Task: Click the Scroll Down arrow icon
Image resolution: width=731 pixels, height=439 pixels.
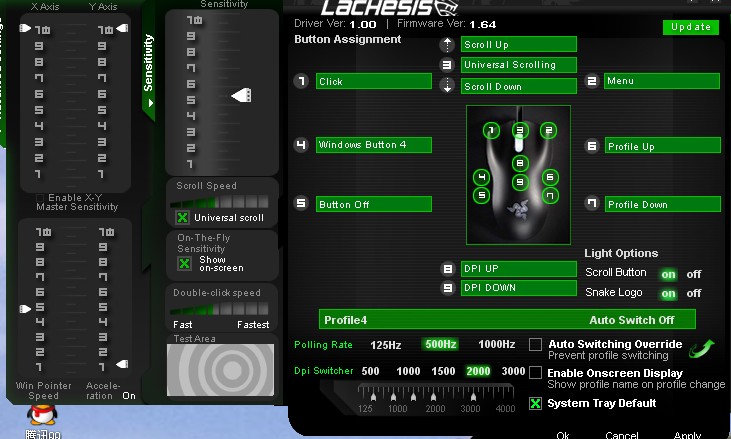Action: point(447,86)
